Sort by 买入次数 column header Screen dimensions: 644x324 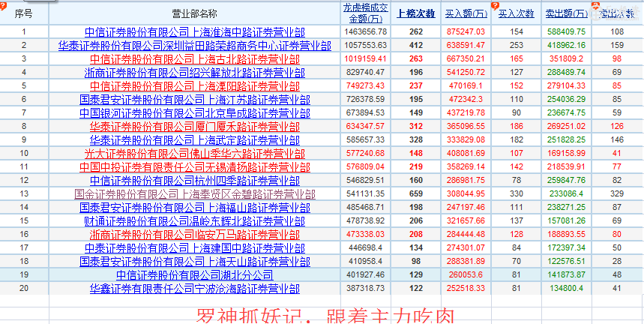(517, 14)
